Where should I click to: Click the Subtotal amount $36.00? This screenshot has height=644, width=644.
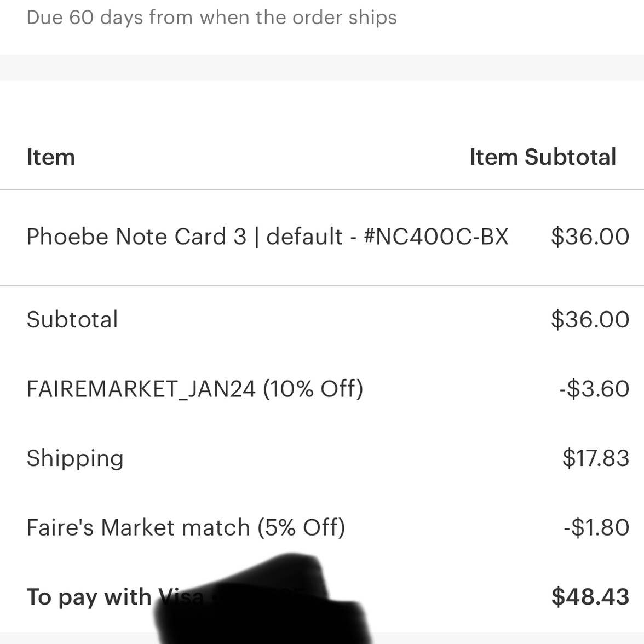tap(590, 320)
